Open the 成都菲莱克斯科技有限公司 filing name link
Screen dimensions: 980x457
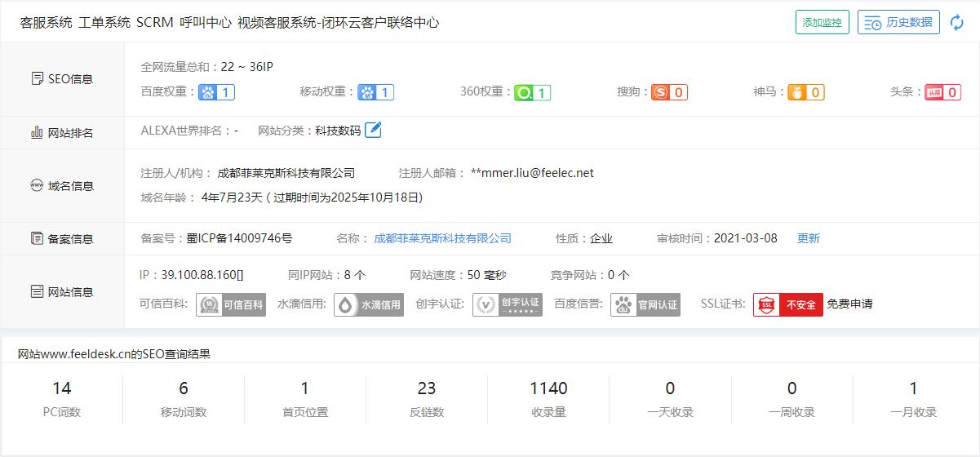[442, 238]
